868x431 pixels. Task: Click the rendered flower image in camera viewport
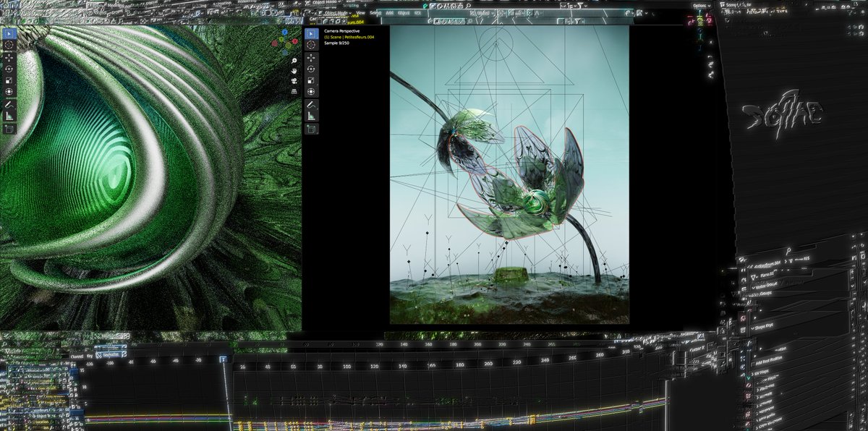click(509, 175)
